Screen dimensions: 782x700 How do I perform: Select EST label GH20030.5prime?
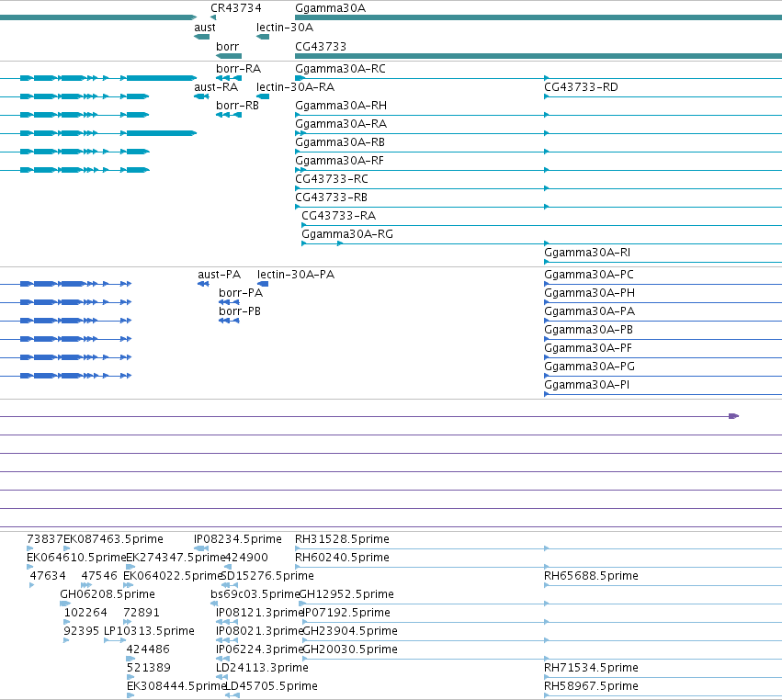point(350,649)
